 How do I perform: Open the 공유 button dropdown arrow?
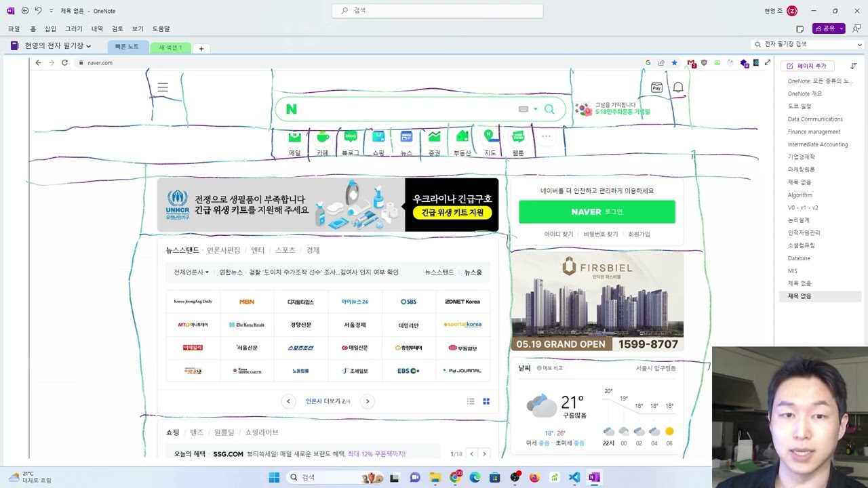pyautogui.click(x=842, y=28)
